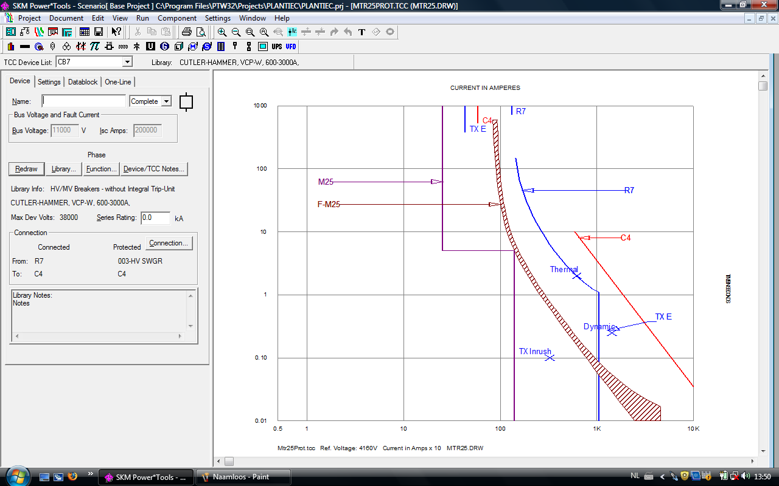Open the Complete display mode dropdown
The height and width of the screenshot is (486, 779).
click(166, 101)
